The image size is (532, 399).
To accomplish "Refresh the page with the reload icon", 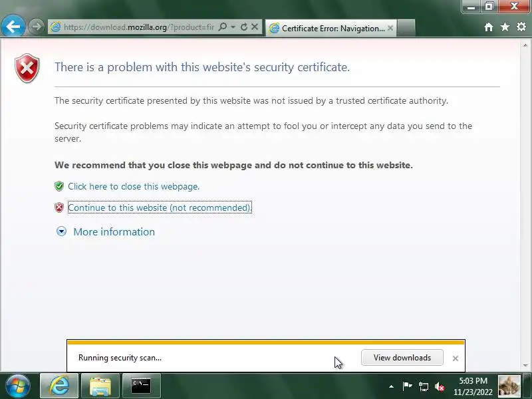I will tap(244, 27).
